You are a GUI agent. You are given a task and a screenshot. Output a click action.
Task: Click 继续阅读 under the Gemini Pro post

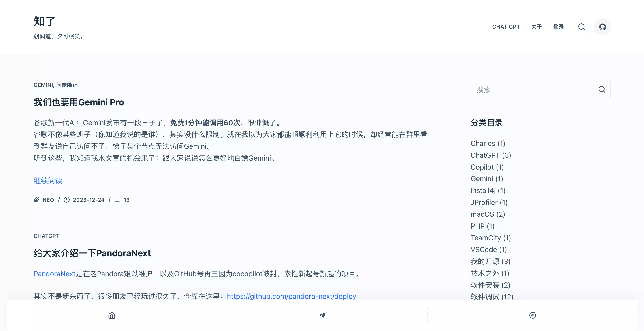48,181
